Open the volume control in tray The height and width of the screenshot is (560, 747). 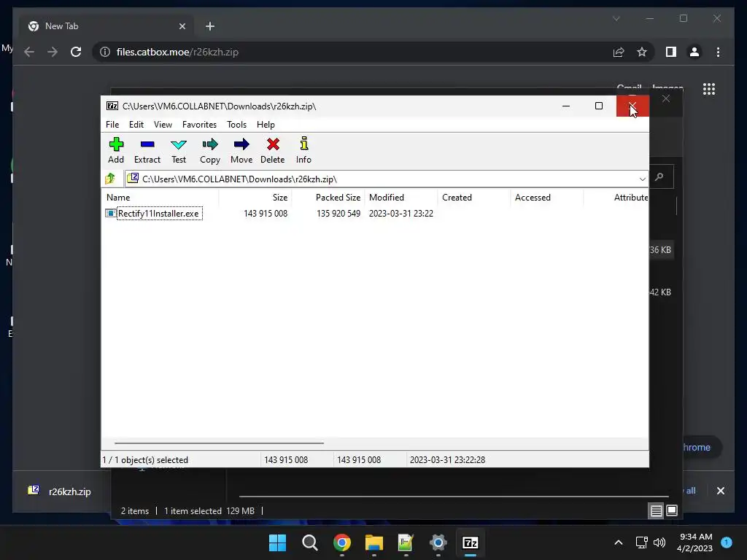click(659, 542)
